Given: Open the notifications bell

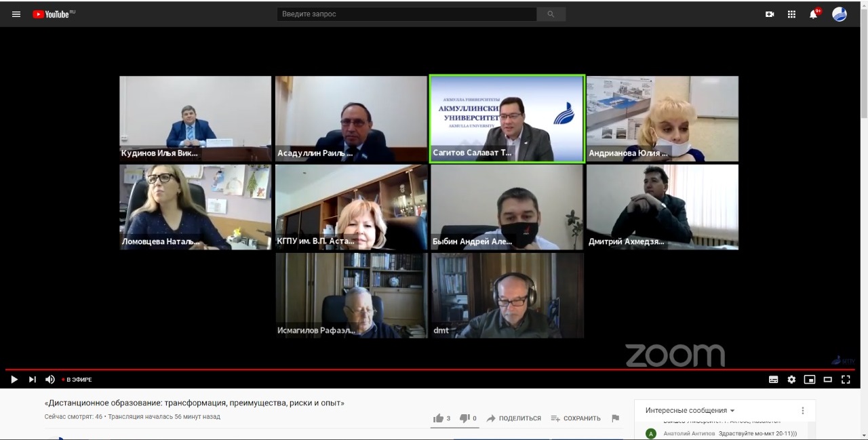Looking at the screenshot, I should pyautogui.click(x=813, y=14).
